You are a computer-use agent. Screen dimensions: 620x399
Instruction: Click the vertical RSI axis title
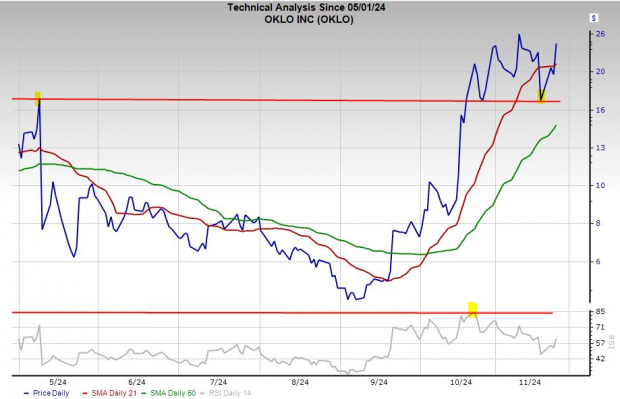[x=612, y=342]
